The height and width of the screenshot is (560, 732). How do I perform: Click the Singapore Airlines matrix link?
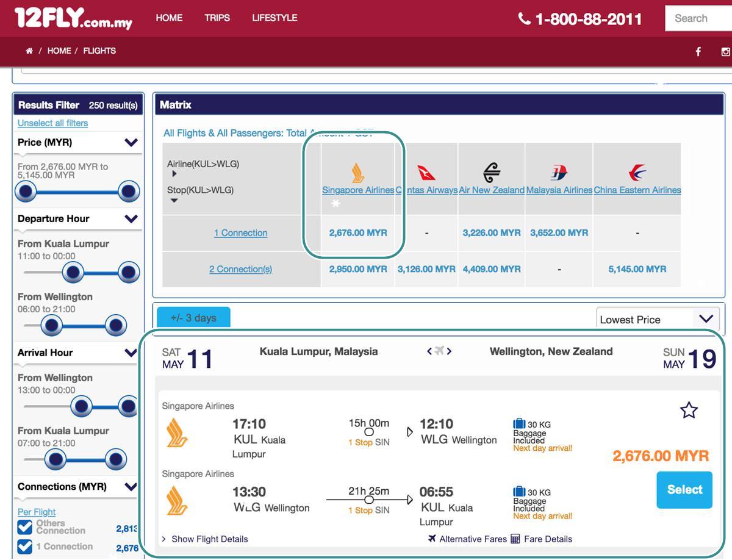358,190
